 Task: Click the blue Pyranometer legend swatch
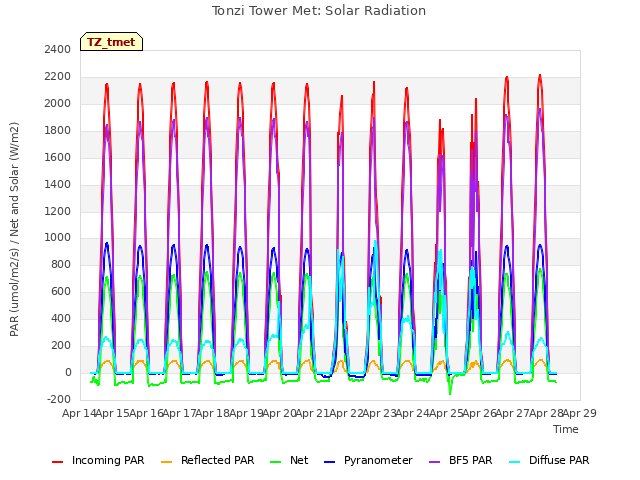(x=329, y=462)
